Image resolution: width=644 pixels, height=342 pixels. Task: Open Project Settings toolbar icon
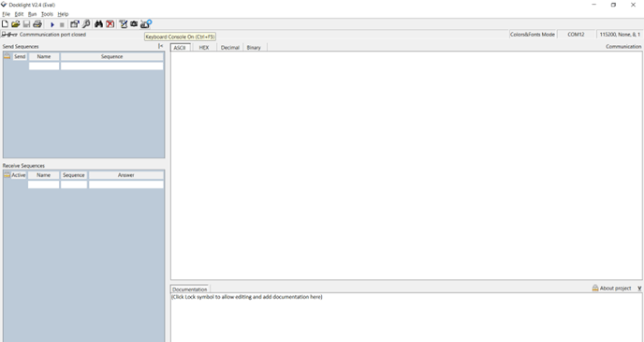click(74, 24)
